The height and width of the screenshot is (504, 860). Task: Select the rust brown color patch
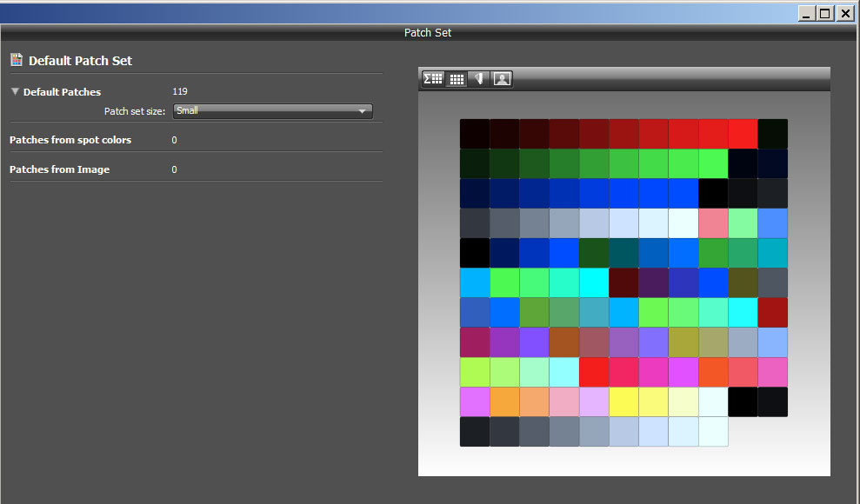tap(564, 342)
